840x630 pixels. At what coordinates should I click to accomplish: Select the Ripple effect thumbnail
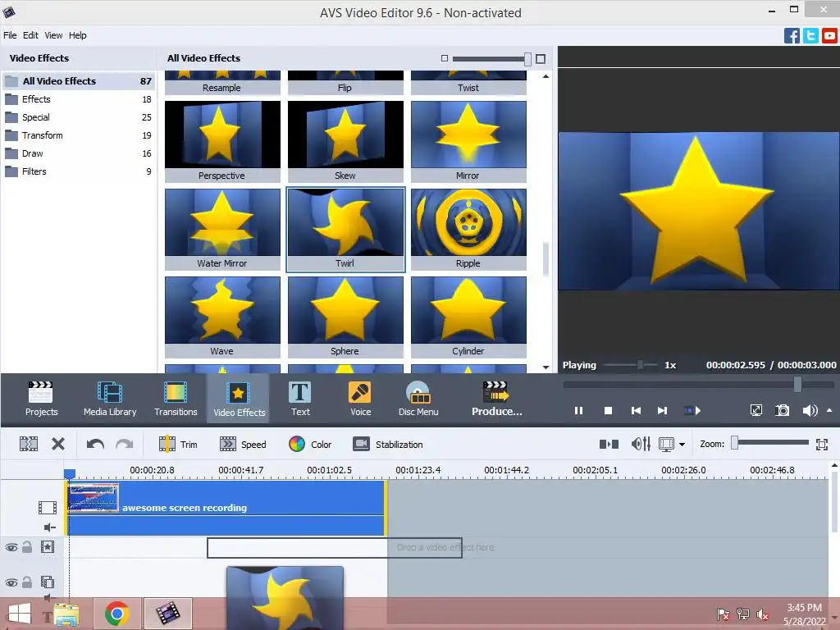click(x=468, y=230)
